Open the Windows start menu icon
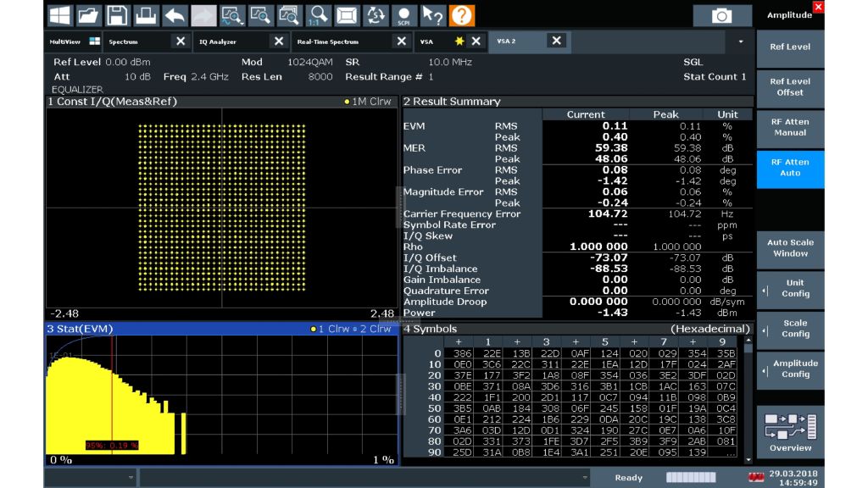The width and height of the screenshot is (868, 488). click(x=59, y=15)
